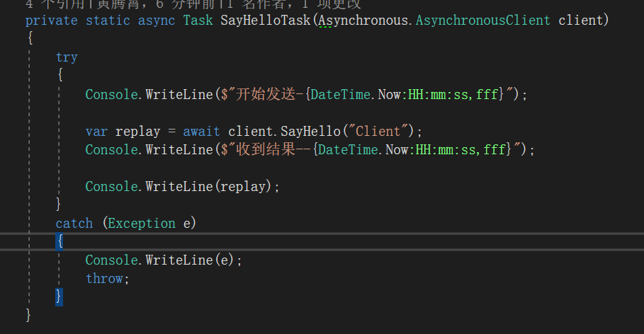Screen dimensions: 644x334
Task: Click the catch keyword
Action: click(74, 224)
